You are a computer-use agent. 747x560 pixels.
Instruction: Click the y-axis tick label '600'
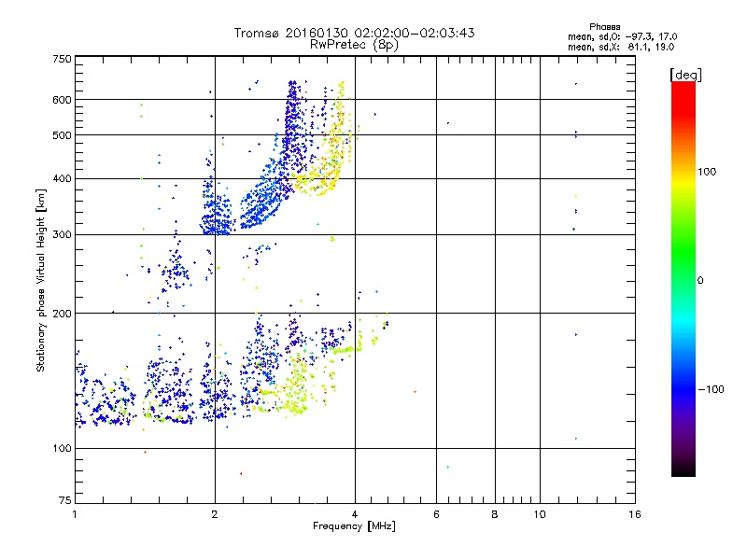(x=63, y=100)
